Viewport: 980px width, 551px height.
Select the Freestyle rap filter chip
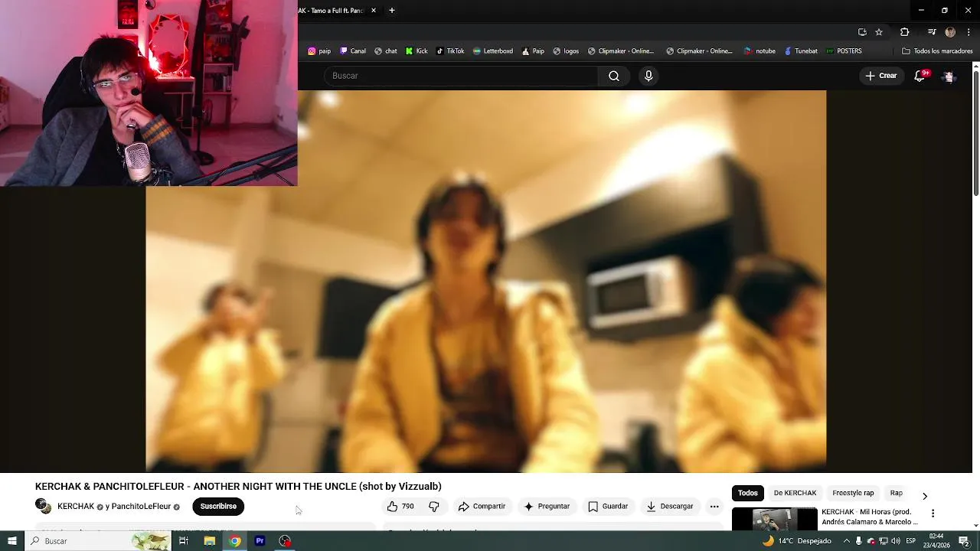click(x=853, y=493)
